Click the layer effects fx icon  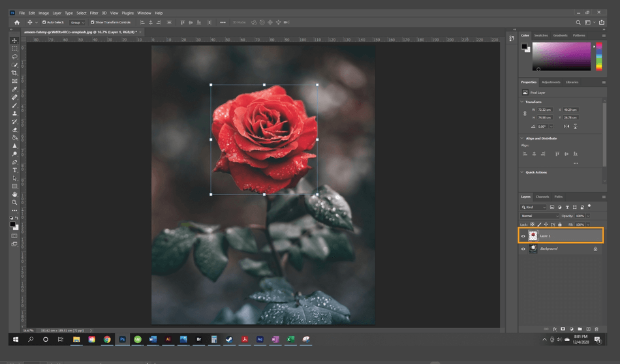point(555,329)
